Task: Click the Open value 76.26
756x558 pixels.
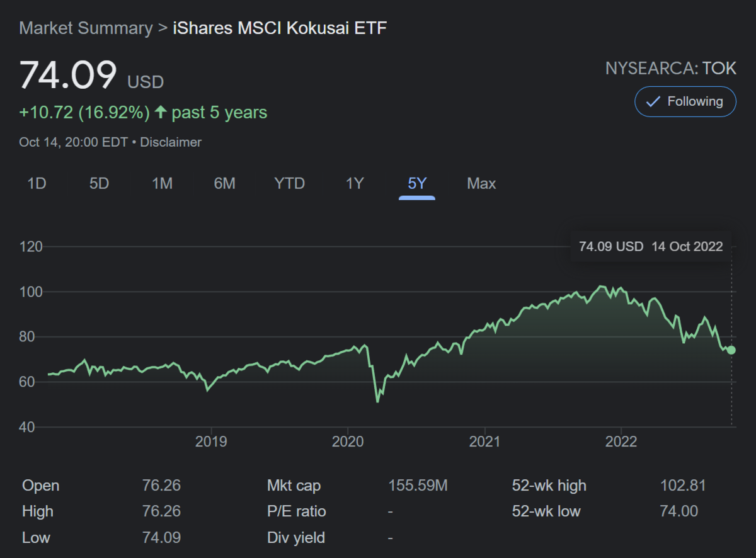Action: [162, 486]
